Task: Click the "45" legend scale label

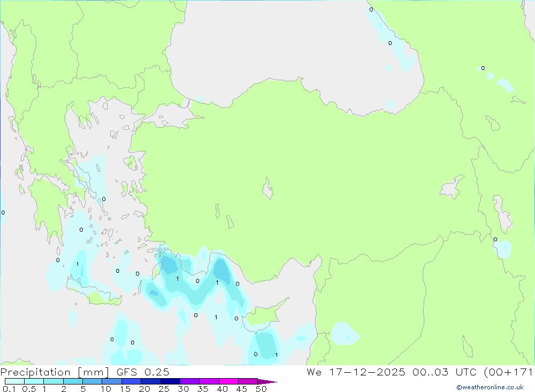Action: click(242, 389)
